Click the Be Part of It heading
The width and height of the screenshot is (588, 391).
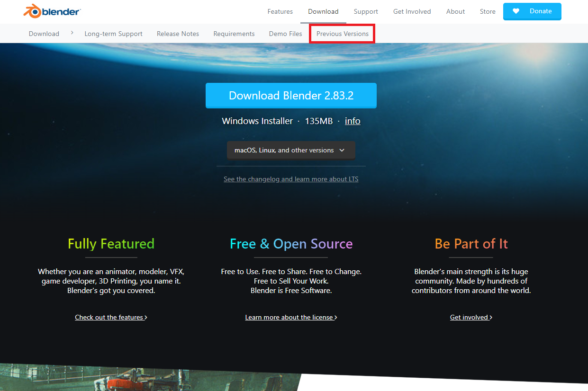click(471, 244)
